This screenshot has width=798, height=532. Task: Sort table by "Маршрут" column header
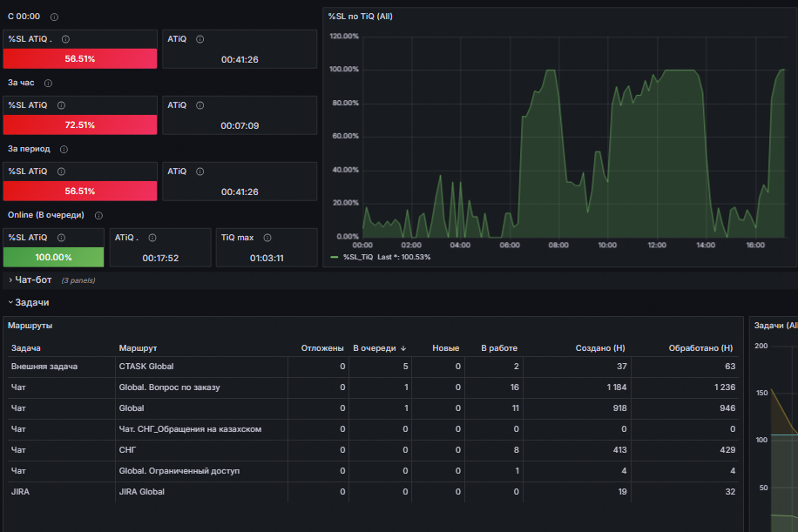coord(138,348)
